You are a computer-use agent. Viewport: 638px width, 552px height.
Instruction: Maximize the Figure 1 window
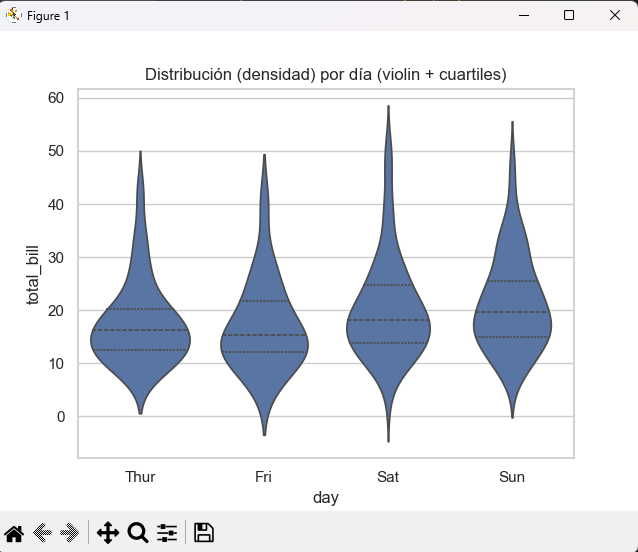click(569, 16)
